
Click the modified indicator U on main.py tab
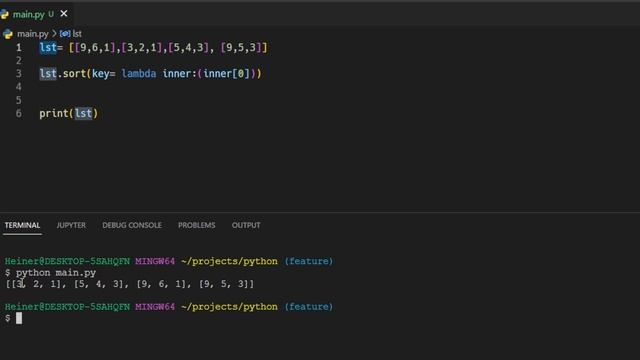tap(51, 14)
